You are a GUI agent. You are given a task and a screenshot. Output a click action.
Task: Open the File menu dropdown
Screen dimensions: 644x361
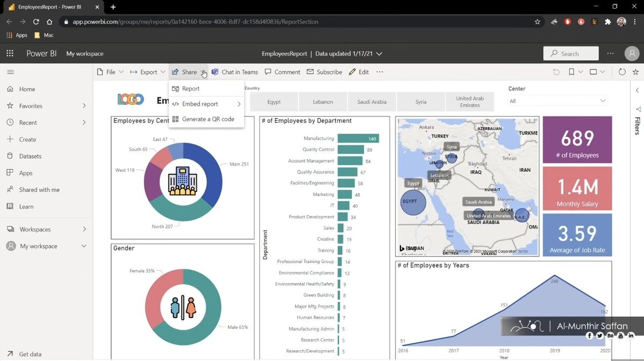point(110,72)
